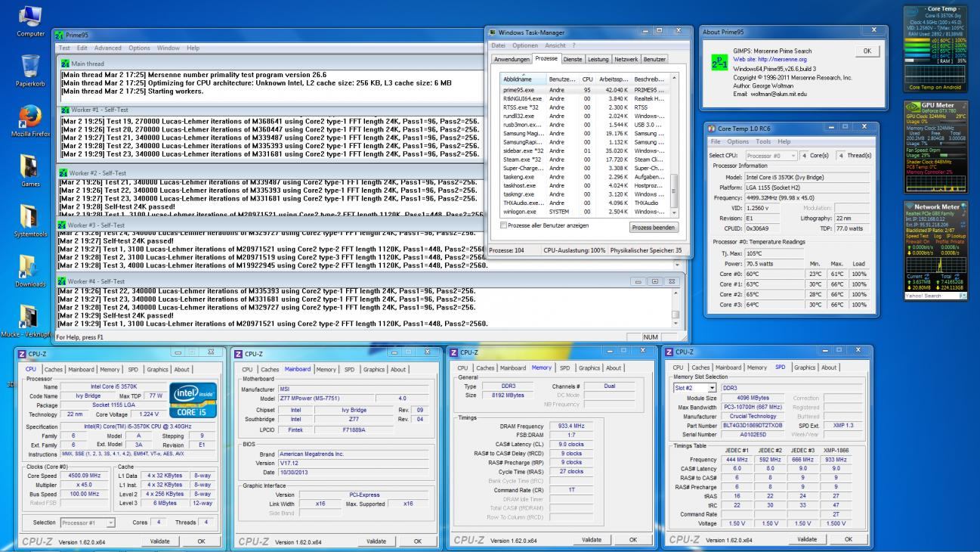
Task: Click the Worker #4 Self-Test window icon
Action: (62, 281)
